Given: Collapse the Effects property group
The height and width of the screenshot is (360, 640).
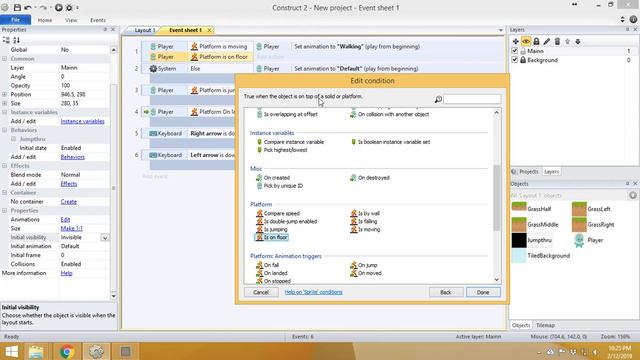Looking at the screenshot, I should coord(4,166).
